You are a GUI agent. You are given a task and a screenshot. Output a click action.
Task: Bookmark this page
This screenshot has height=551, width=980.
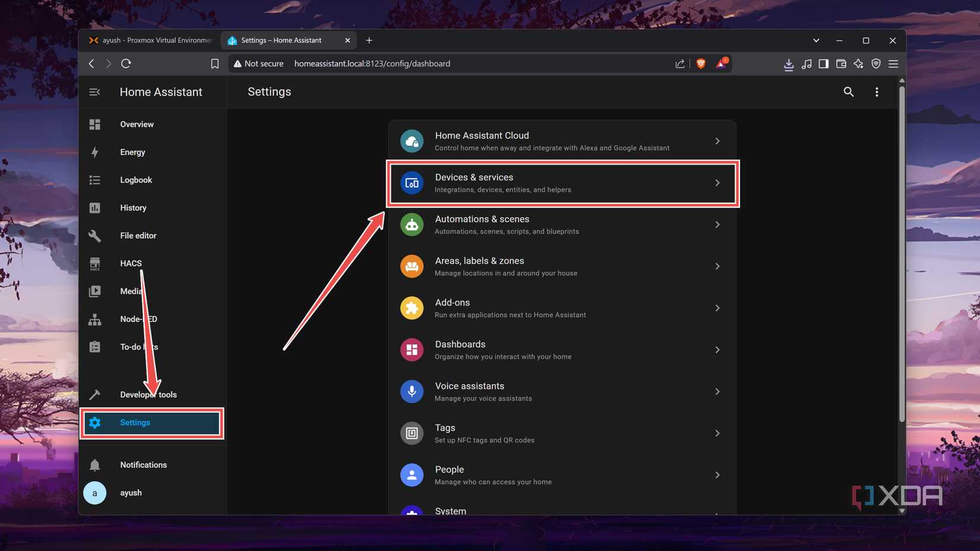(x=215, y=64)
